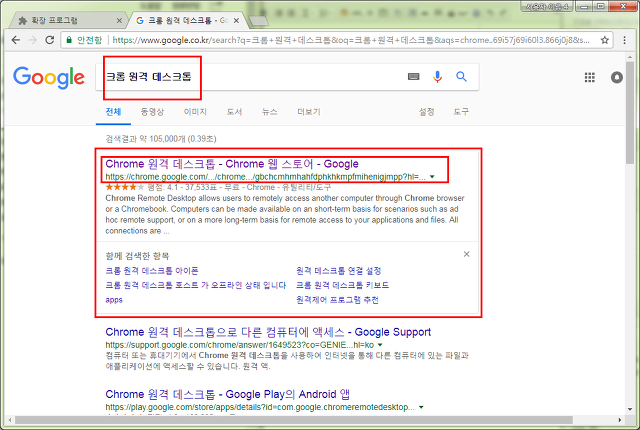Click the horizontal scrollbar thumb

point(293,420)
